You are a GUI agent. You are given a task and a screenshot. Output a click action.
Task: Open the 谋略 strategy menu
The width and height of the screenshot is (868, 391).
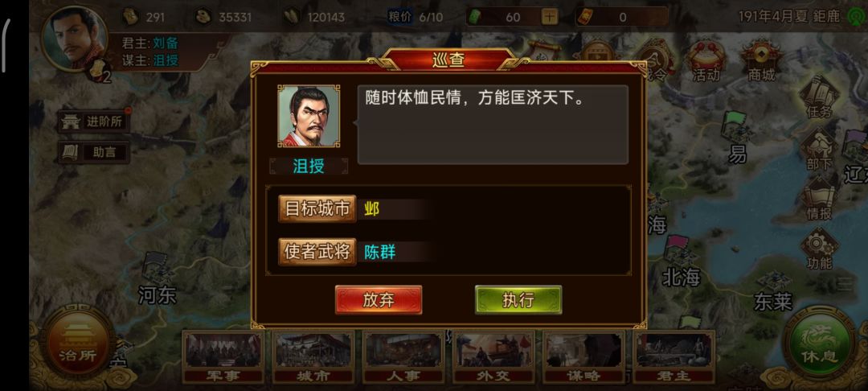click(x=584, y=357)
